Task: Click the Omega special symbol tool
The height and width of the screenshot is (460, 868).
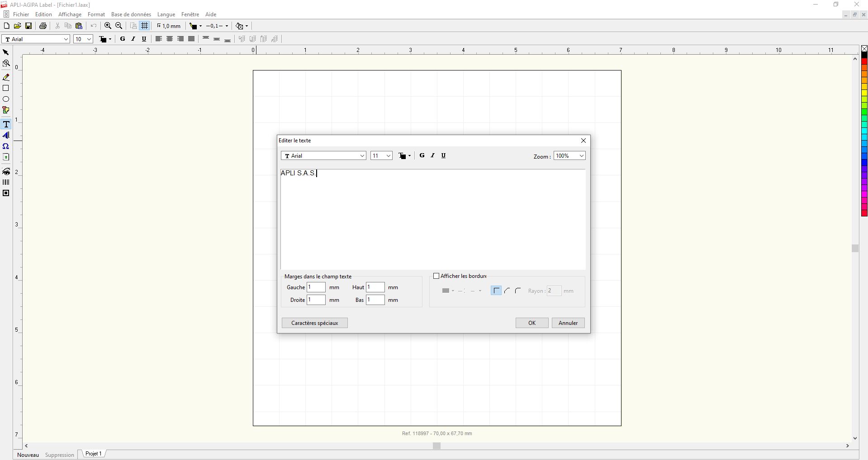Action: point(6,146)
